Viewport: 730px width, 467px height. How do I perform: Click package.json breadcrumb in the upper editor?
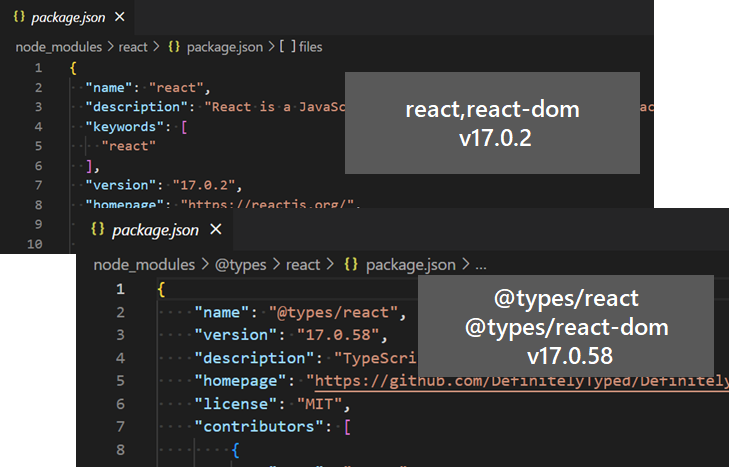224,47
